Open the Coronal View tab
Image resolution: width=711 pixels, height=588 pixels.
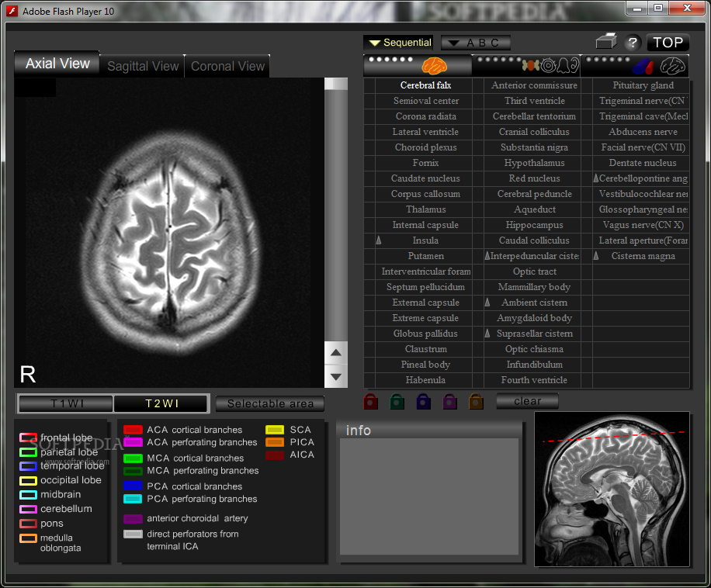coord(227,66)
